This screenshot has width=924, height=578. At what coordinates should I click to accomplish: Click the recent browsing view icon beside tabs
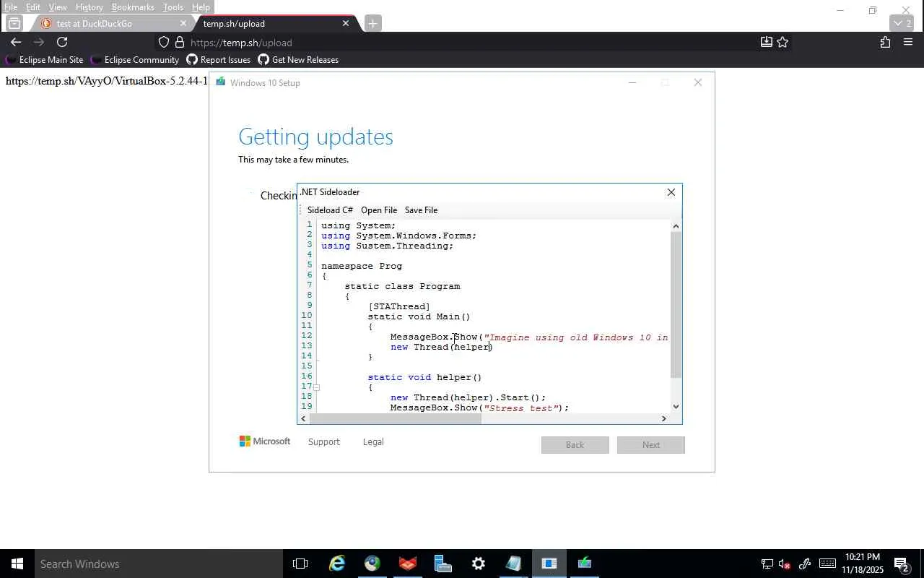point(14,23)
